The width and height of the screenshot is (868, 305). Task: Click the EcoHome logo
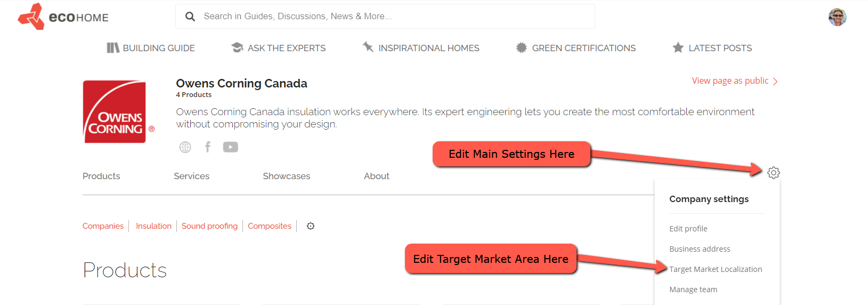(63, 17)
